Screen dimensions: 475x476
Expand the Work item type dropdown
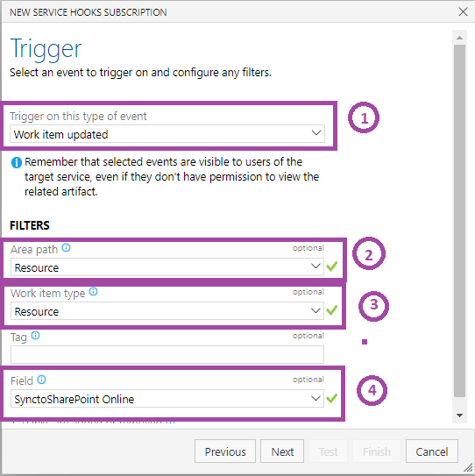tap(167, 311)
